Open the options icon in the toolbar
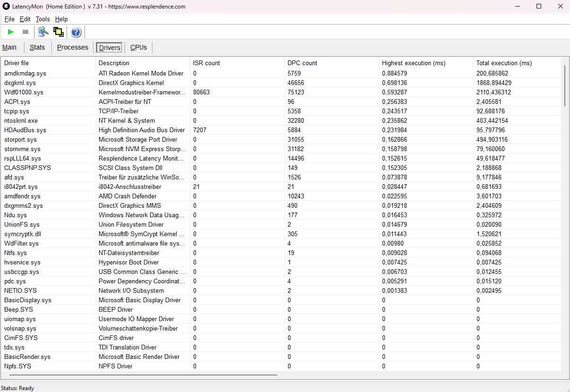Image resolution: width=570 pixels, height=392 pixels. coord(43,32)
